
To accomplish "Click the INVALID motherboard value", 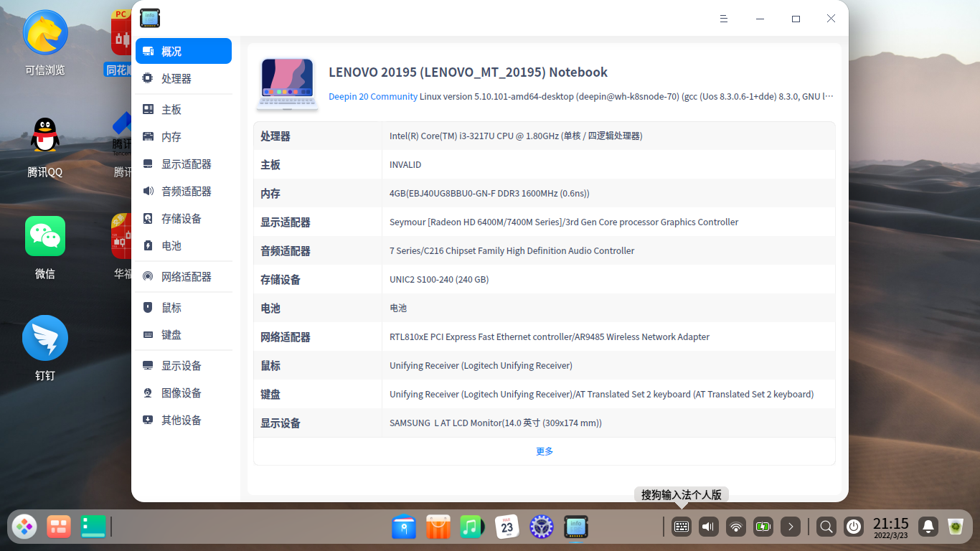I will tap(405, 164).
